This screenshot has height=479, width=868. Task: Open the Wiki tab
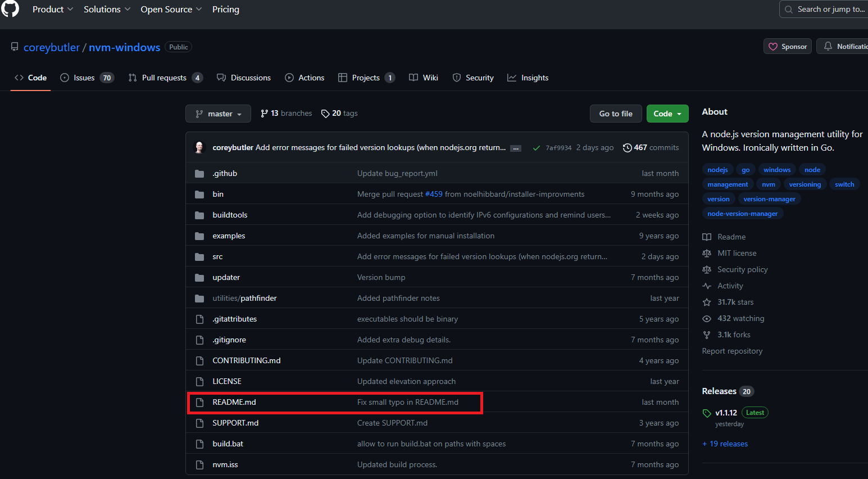pyautogui.click(x=424, y=78)
